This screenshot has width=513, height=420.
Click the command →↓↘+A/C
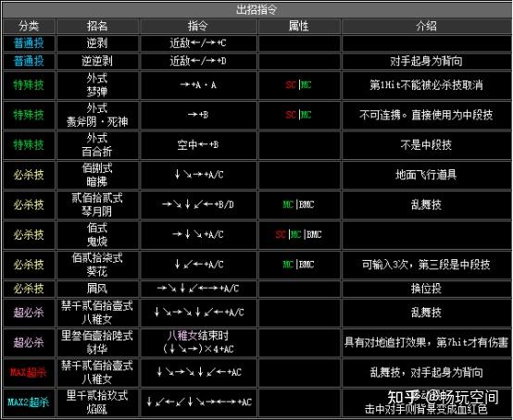tap(198, 234)
